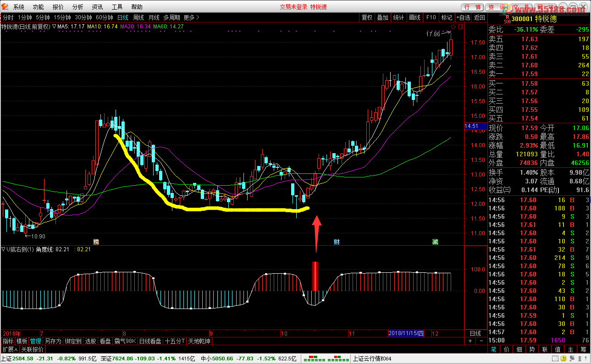591x364 pixels.
Task: Click the 统计 statistics button
Action: click(x=399, y=17)
